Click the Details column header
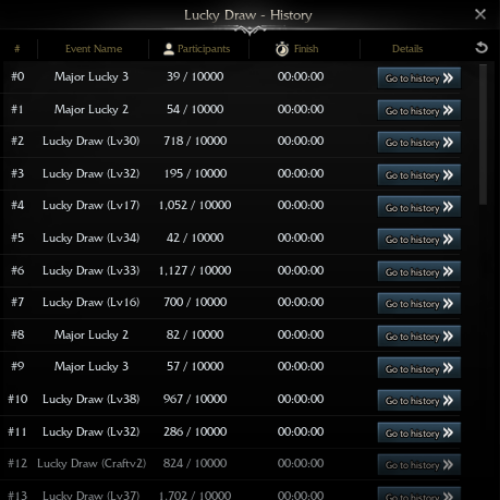 (407, 49)
